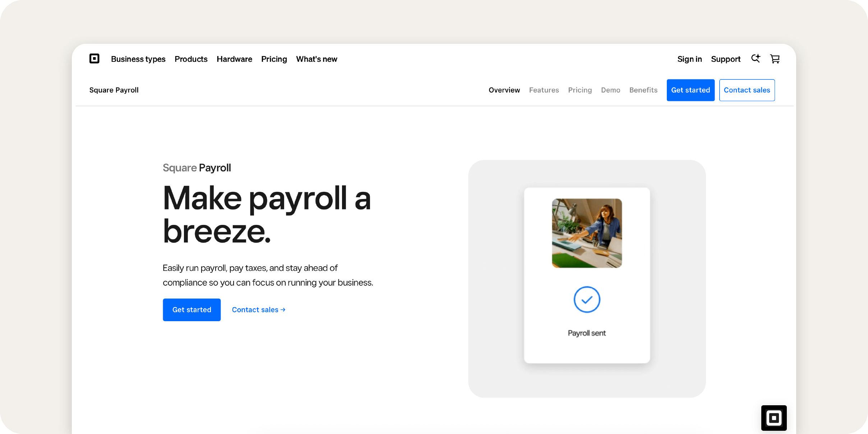This screenshot has width=868, height=434.
Task: Click the Square logo in the top navigation
Action: pos(94,59)
